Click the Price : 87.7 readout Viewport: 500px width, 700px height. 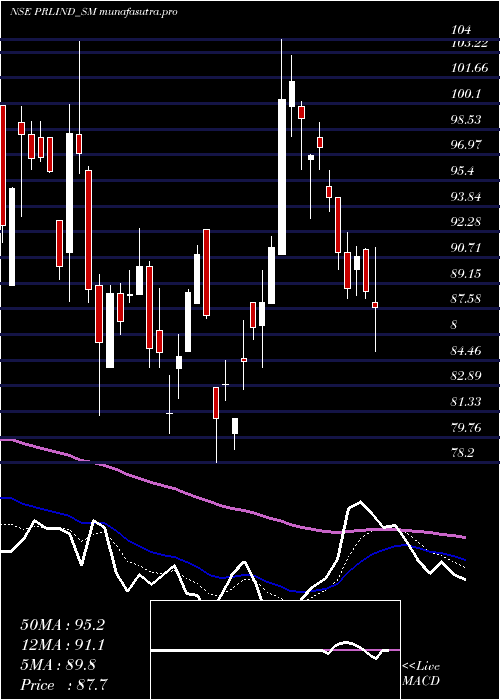63,685
